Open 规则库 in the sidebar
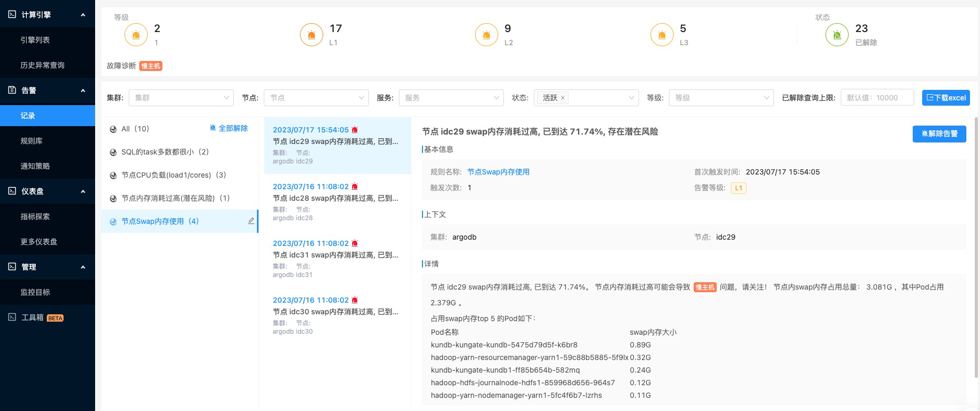The height and width of the screenshot is (411, 980). click(47, 141)
